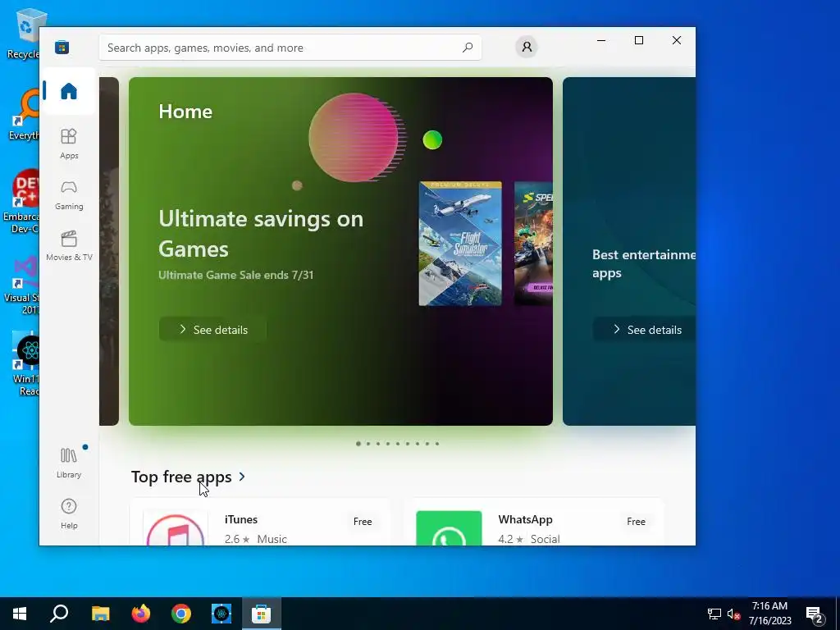Select the Everything desktop shortcut
840x630 pixels.
click(x=22, y=115)
